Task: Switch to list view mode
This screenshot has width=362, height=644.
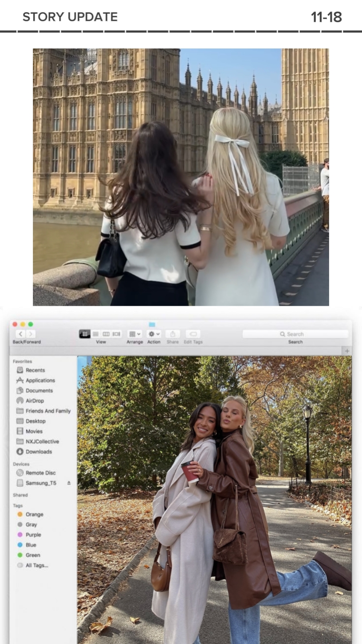Action: [95, 334]
